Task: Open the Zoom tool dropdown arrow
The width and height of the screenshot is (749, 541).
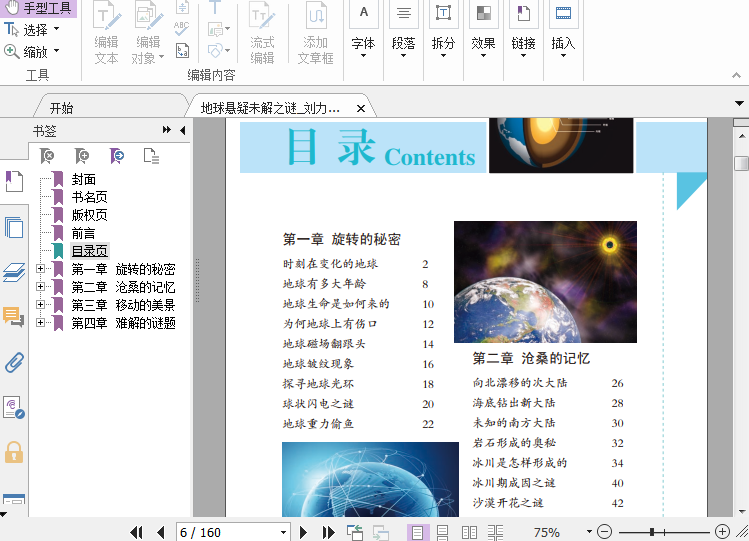Action: click(x=56, y=51)
